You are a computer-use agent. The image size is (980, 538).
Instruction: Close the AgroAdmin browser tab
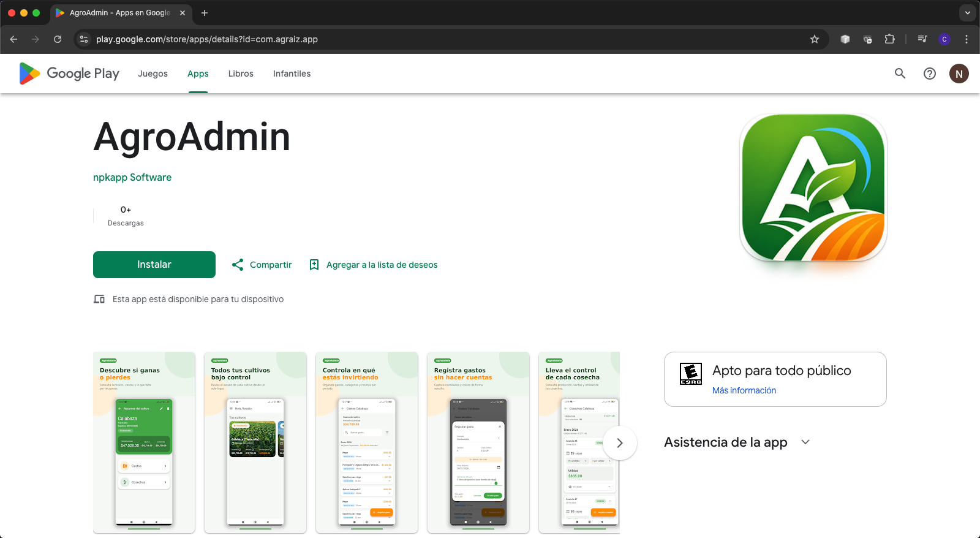coord(183,13)
